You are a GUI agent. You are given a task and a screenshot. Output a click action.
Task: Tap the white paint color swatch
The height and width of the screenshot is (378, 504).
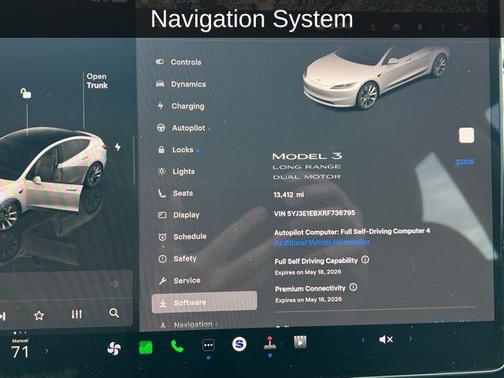(x=466, y=135)
